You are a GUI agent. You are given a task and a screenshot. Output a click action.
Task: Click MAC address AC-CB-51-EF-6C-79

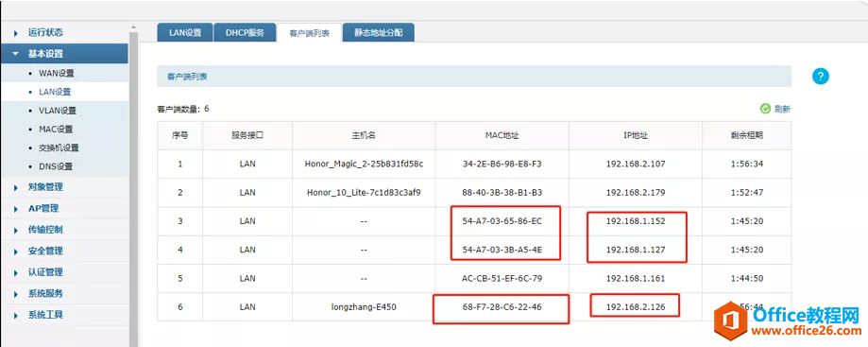tap(502, 278)
